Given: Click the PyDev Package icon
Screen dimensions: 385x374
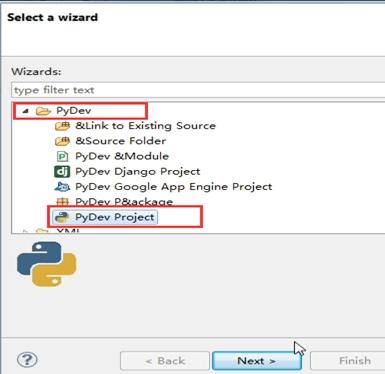Looking at the screenshot, I should coord(62,201).
